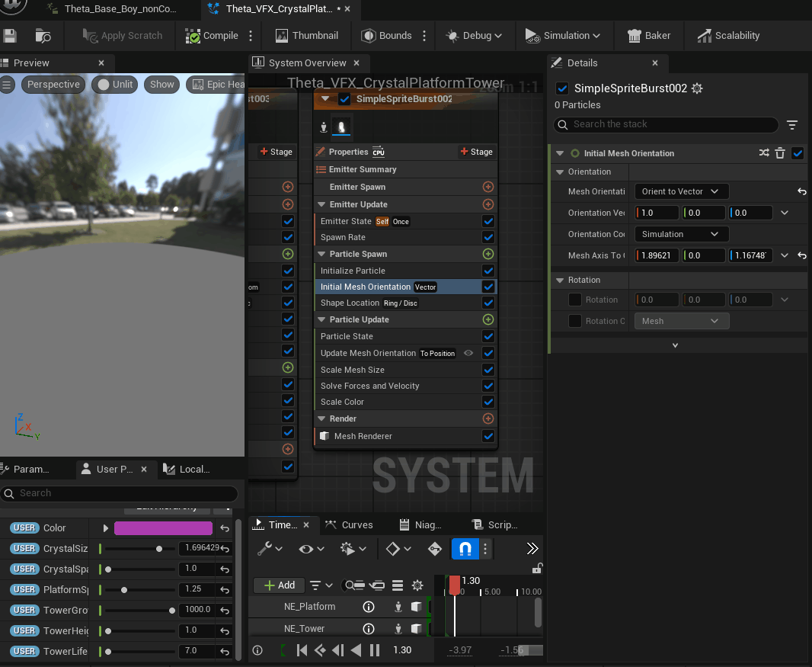The height and width of the screenshot is (667, 812).
Task: Toggle the Scale Color module checkbox
Action: 488,402
